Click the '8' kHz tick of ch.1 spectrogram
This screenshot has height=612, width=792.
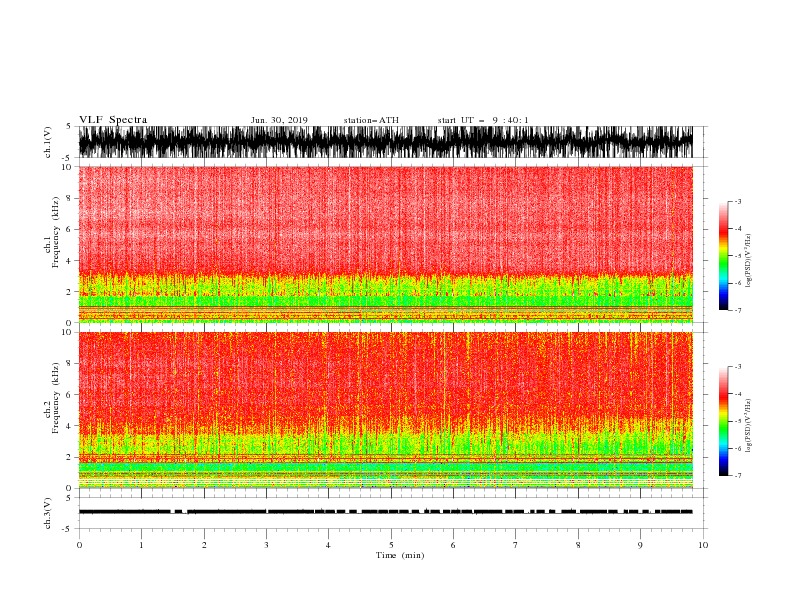69,198
